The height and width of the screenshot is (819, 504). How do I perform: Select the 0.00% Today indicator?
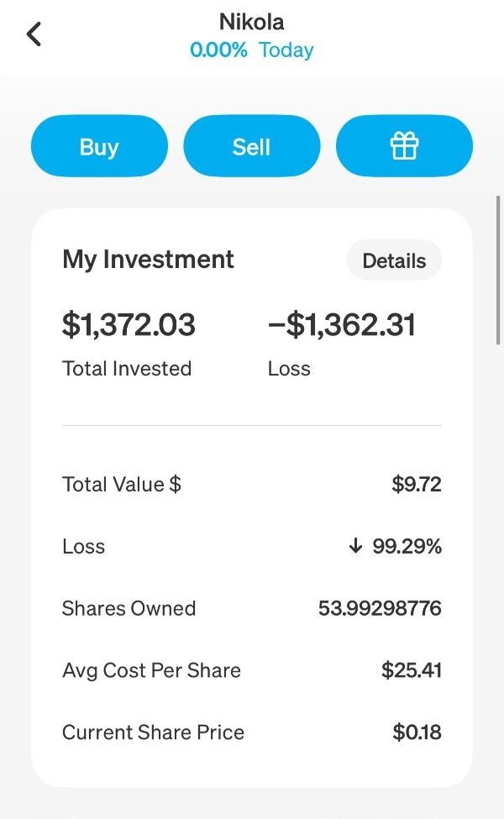(251, 50)
